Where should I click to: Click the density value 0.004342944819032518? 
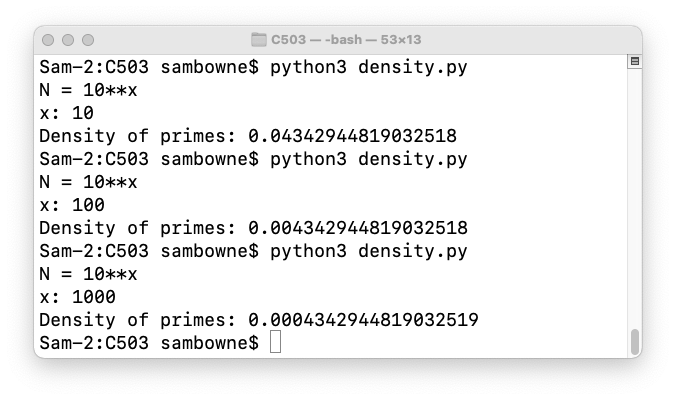[358, 228]
